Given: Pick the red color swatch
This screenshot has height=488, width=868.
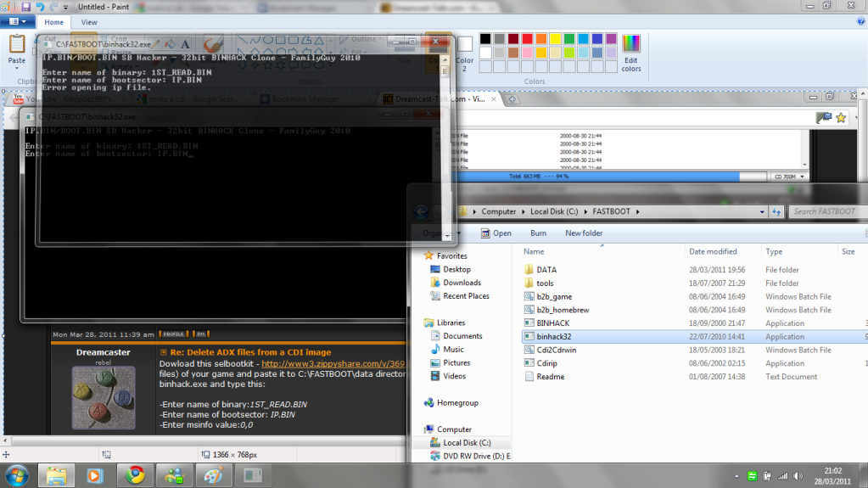Looking at the screenshot, I should (527, 39).
